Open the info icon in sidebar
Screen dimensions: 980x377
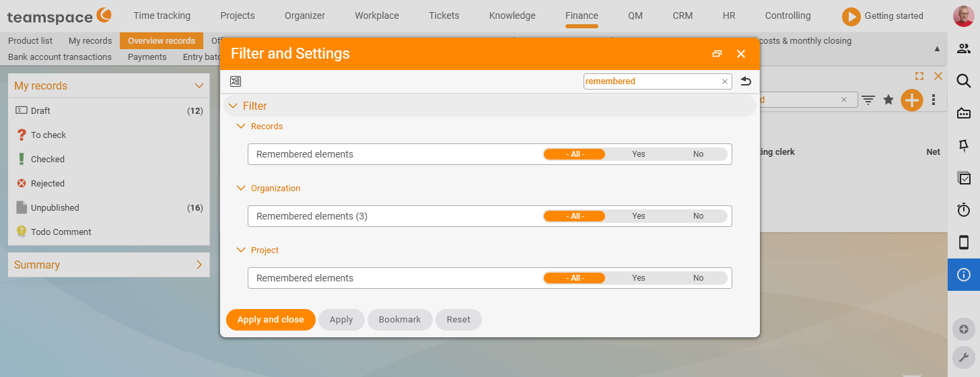click(964, 275)
